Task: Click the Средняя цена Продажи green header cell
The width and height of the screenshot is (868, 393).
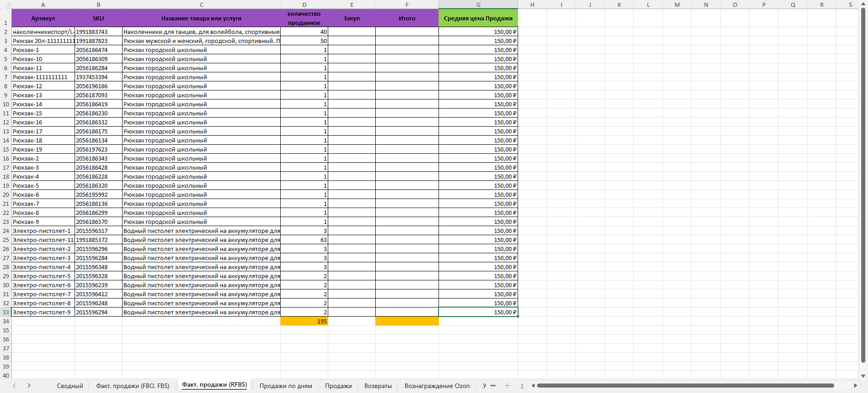Action: click(x=478, y=19)
